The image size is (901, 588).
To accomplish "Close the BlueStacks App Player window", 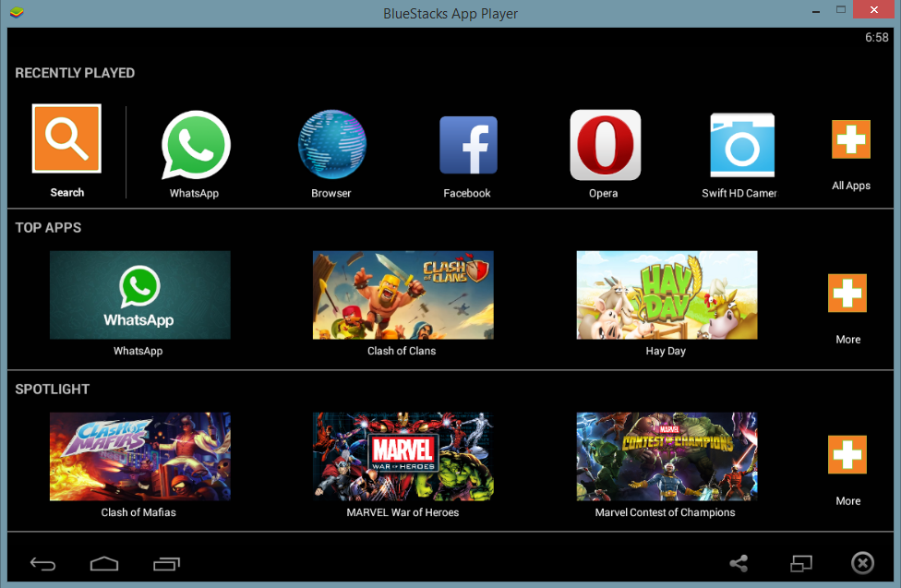I will point(874,10).
